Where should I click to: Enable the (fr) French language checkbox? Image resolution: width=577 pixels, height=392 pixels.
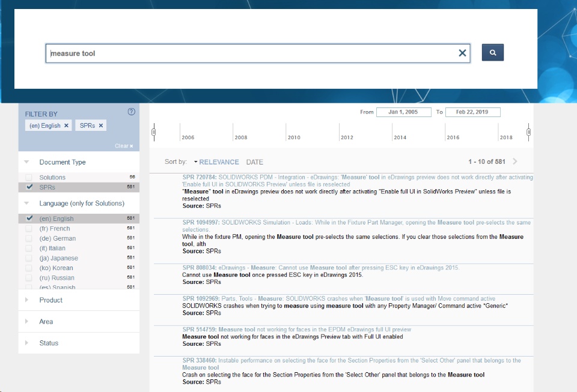(x=29, y=229)
